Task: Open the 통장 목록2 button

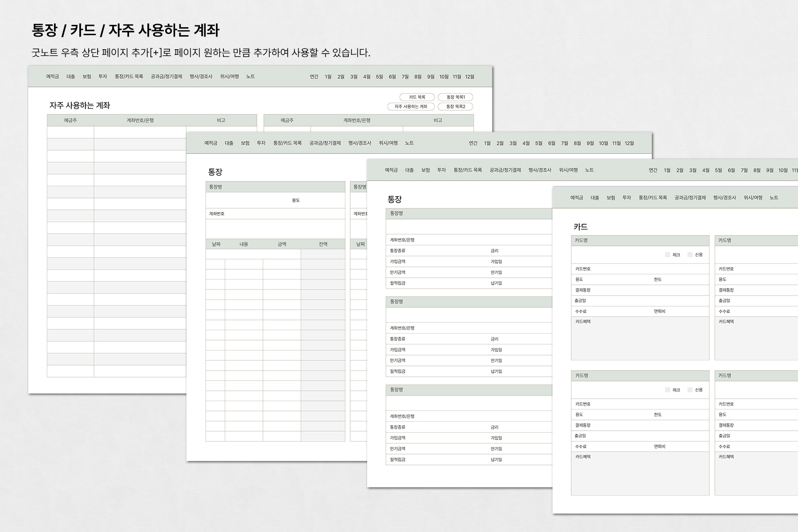Action: pyautogui.click(x=455, y=106)
